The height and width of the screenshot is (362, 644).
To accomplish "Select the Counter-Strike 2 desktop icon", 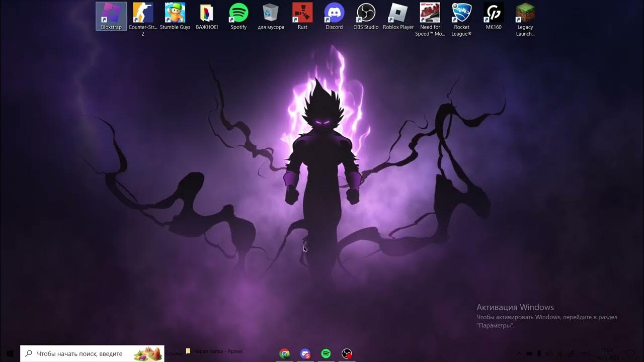I will [x=143, y=19].
